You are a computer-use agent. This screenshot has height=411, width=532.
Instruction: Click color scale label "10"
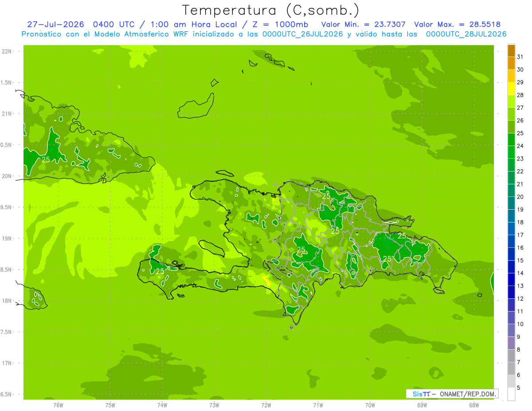(x=520, y=324)
